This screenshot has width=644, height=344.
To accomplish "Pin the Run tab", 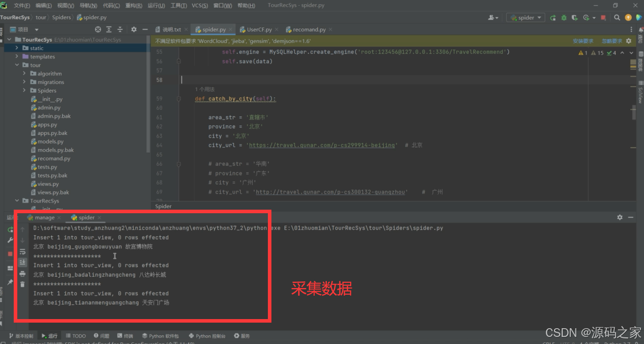I will 10,282.
